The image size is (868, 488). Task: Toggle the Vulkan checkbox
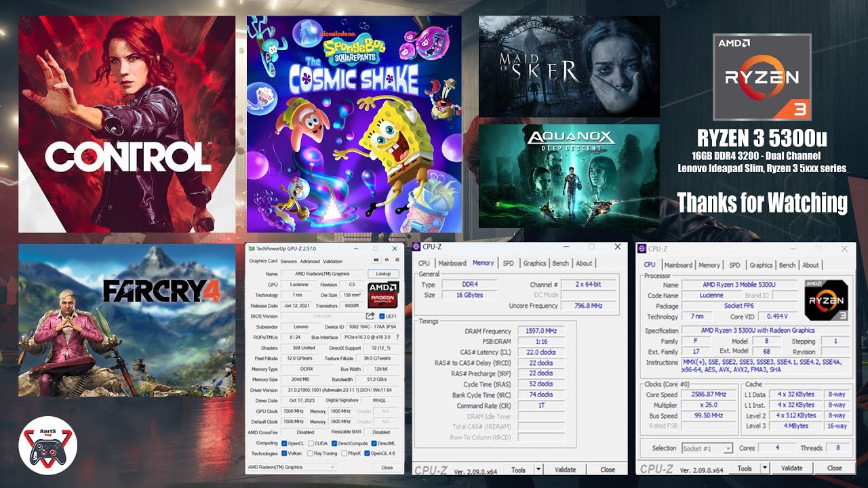tap(284, 453)
